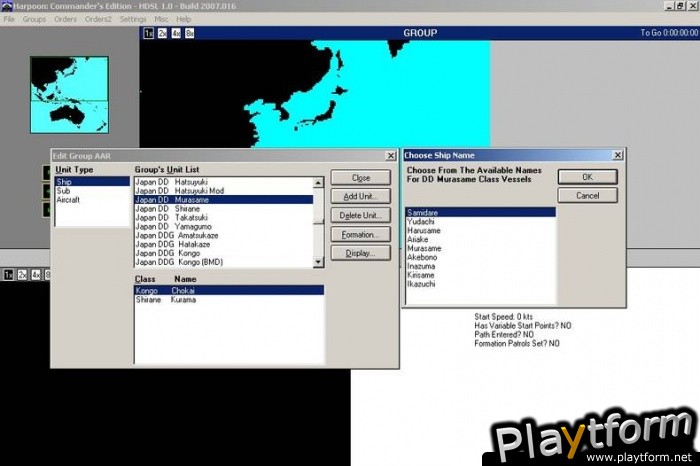Select Kongo Chokai in group members
The width and height of the screenshot is (700, 466).
click(229, 291)
